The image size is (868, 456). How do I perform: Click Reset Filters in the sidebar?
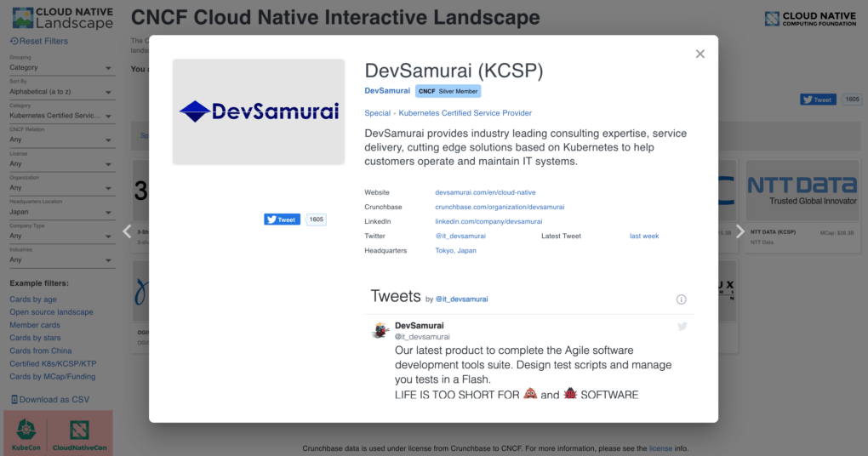(39, 41)
